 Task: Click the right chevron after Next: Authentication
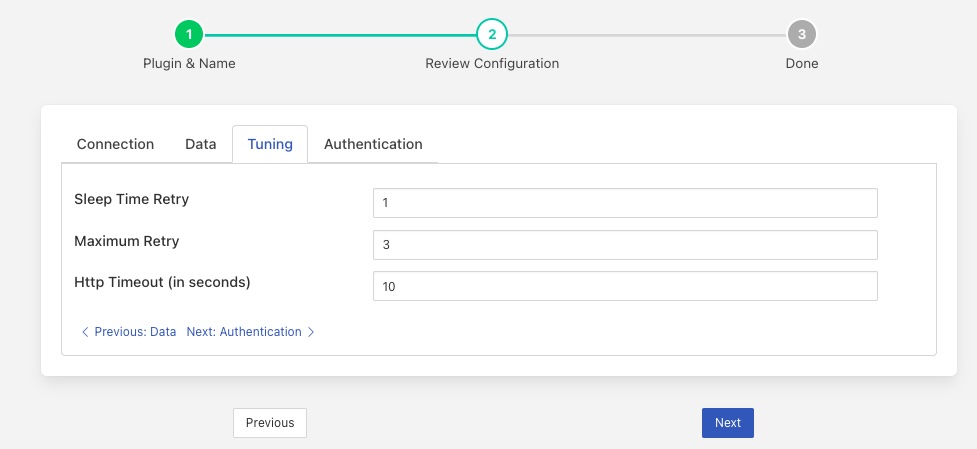pos(311,332)
